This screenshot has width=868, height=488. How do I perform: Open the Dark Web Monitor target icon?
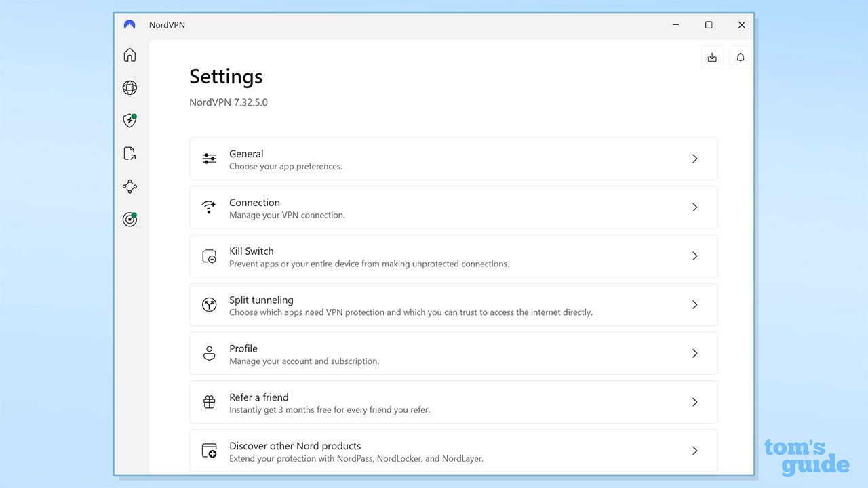[130, 220]
